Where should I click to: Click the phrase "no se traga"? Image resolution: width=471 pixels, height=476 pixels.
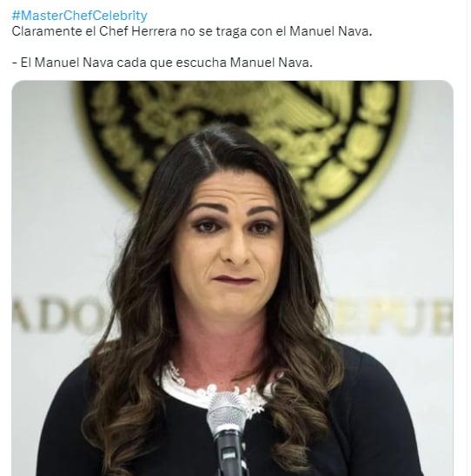coord(213,31)
